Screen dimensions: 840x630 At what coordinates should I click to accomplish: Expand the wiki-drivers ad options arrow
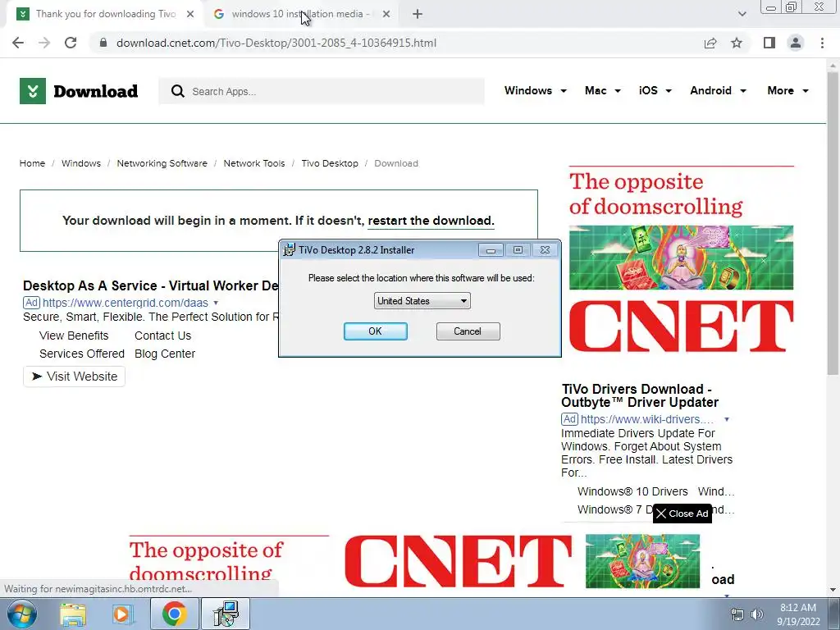727,419
